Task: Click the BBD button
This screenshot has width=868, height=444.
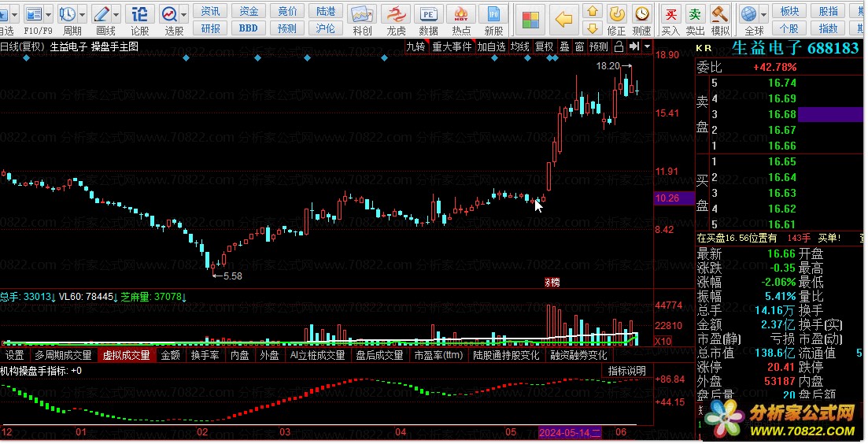Action: point(249,28)
